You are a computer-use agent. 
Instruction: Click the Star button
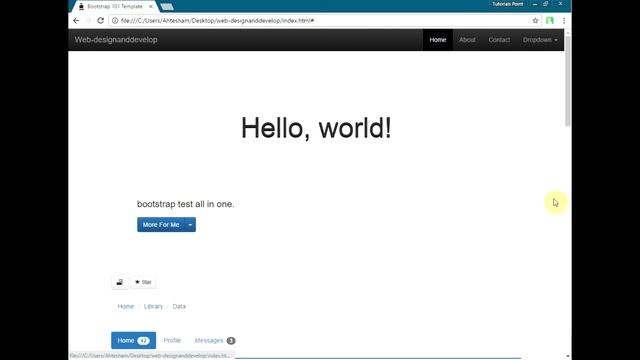click(143, 282)
